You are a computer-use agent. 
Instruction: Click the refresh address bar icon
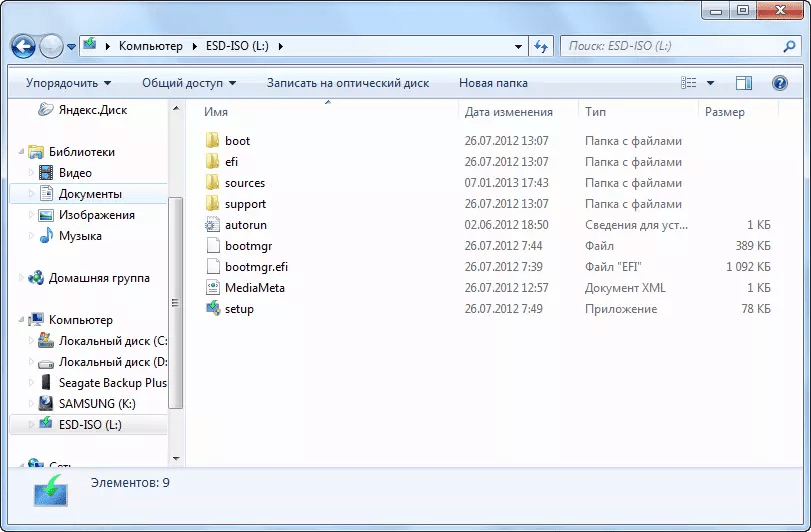pos(541,46)
